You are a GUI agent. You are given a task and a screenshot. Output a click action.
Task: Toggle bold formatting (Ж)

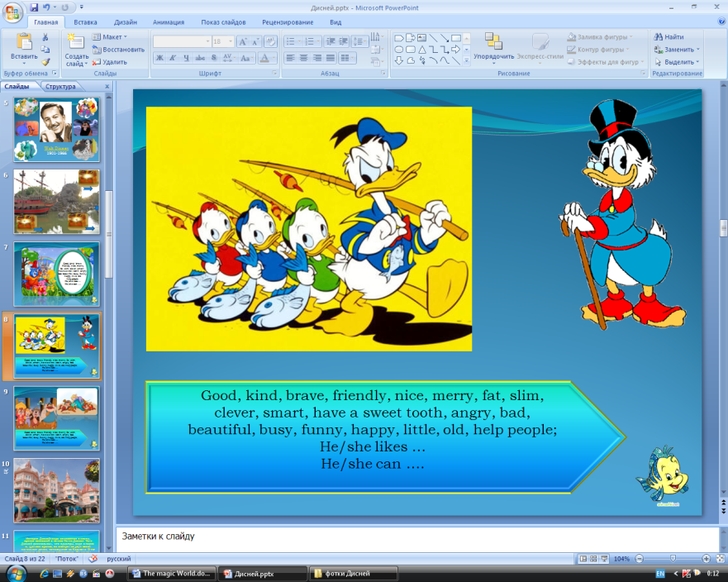pyautogui.click(x=159, y=58)
